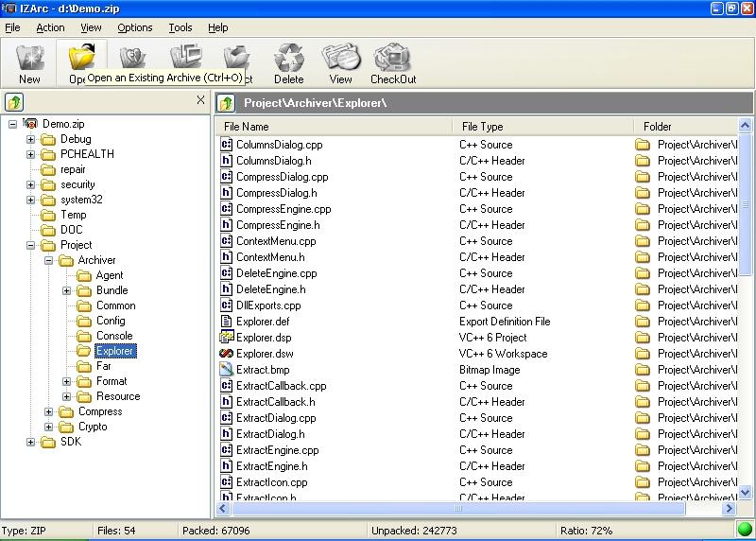Click icon of ColumnsDialog.cpp file
Screen dimensions: 756x541
point(226,145)
